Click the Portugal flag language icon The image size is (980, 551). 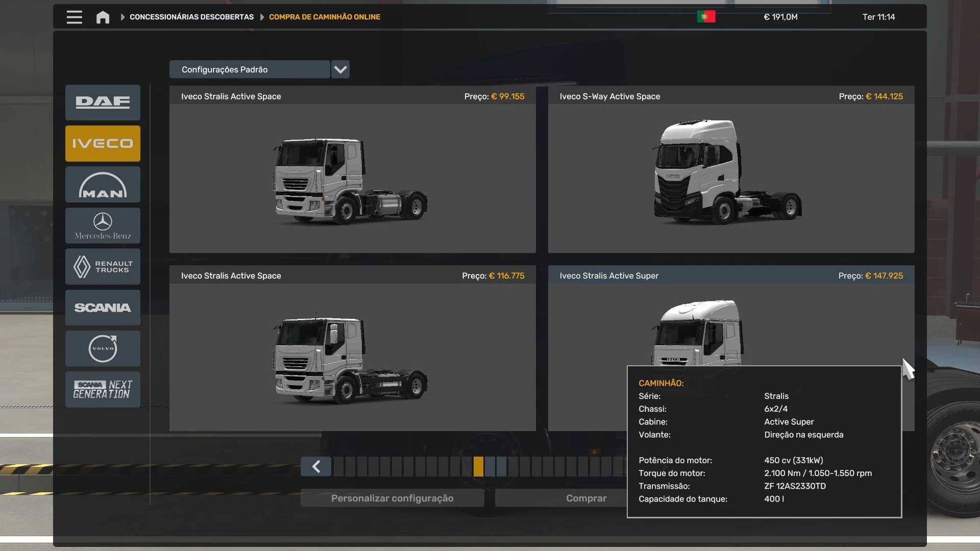pyautogui.click(x=706, y=17)
